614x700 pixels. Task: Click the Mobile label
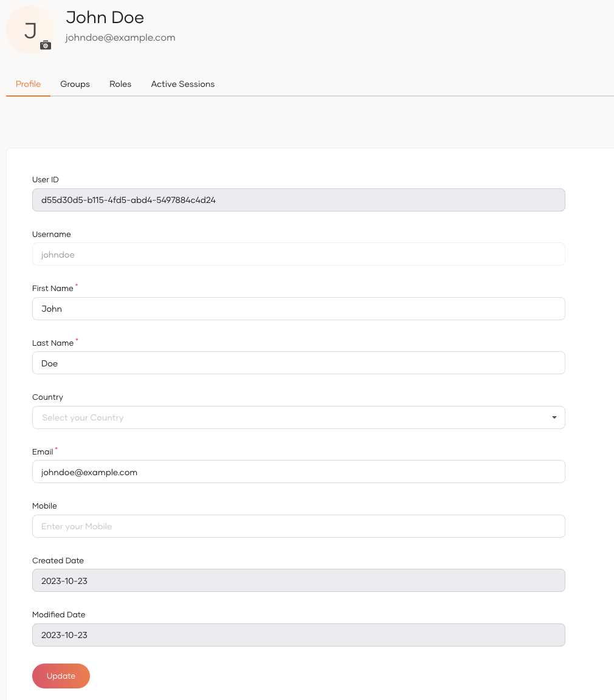tap(44, 506)
